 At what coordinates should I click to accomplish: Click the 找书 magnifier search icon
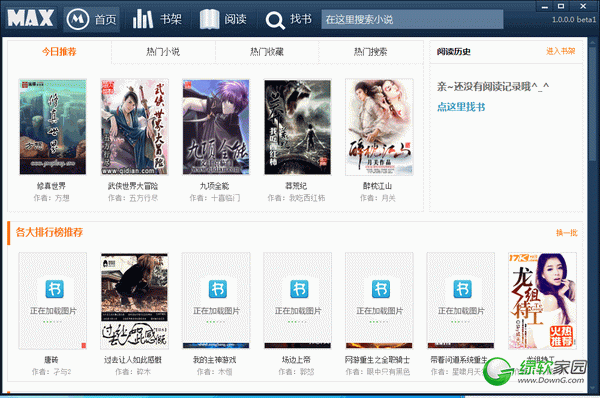pos(275,20)
